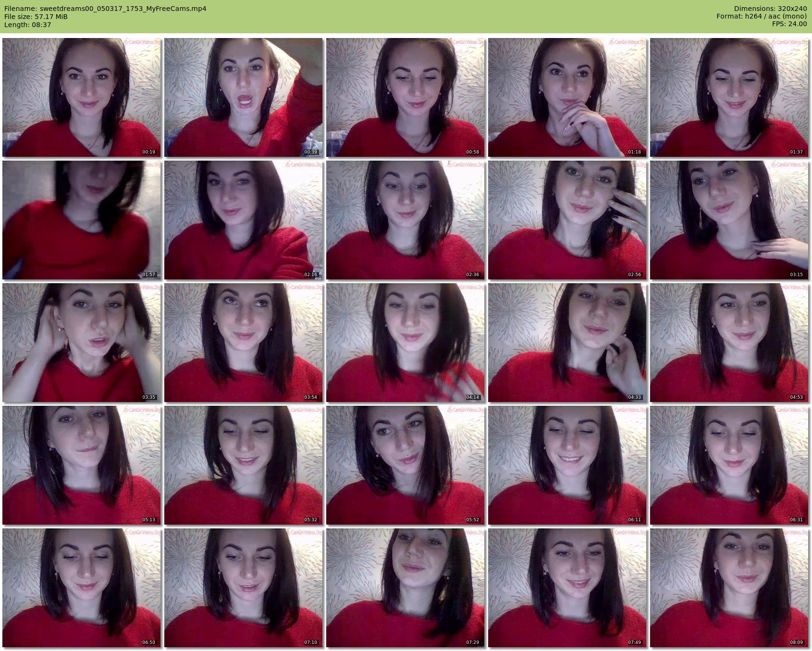Select the frame marked 06:31

point(729,465)
